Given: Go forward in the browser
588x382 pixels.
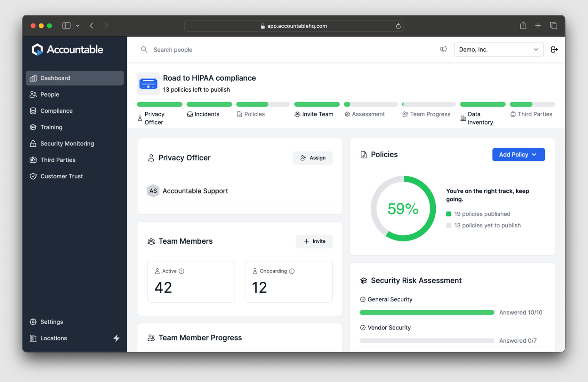Looking at the screenshot, I should point(106,25).
